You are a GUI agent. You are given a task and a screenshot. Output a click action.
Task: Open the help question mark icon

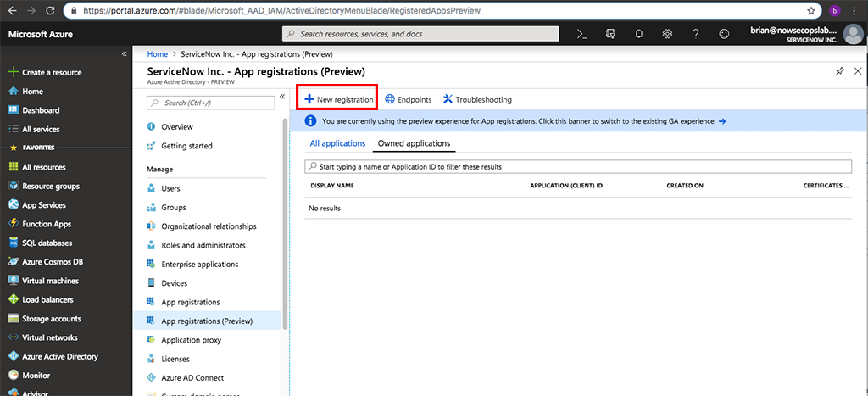click(696, 34)
